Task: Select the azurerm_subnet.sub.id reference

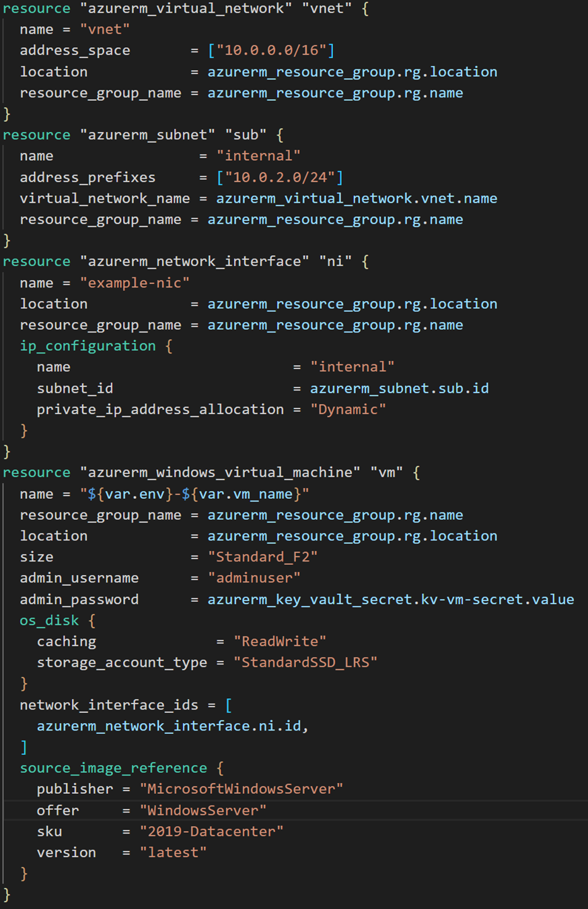Action: point(399,389)
